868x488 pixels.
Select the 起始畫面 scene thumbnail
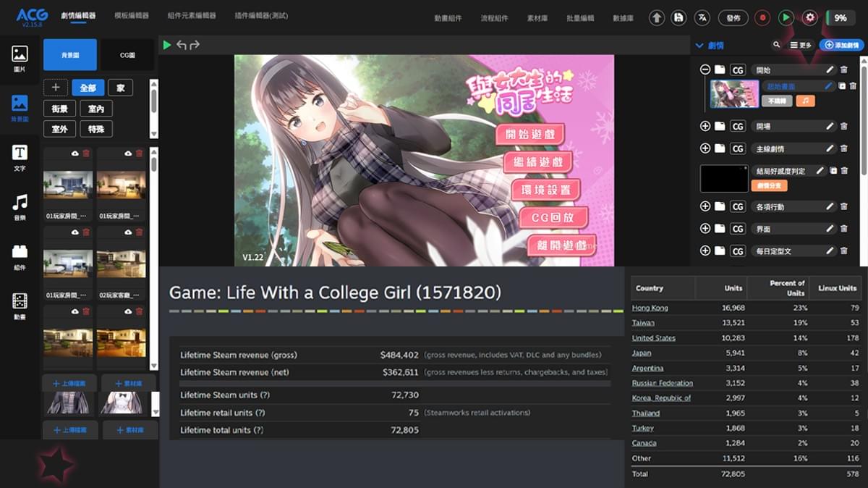tap(734, 93)
